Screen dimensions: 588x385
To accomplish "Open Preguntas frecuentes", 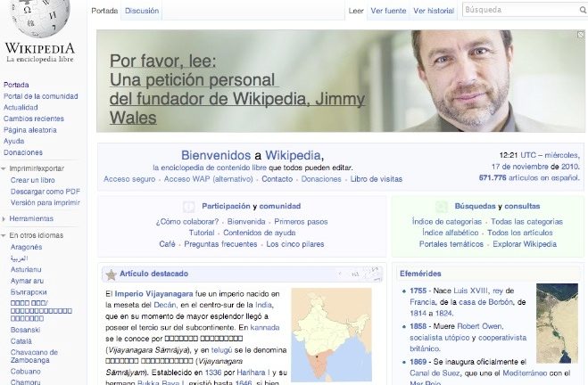I will tap(220, 244).
